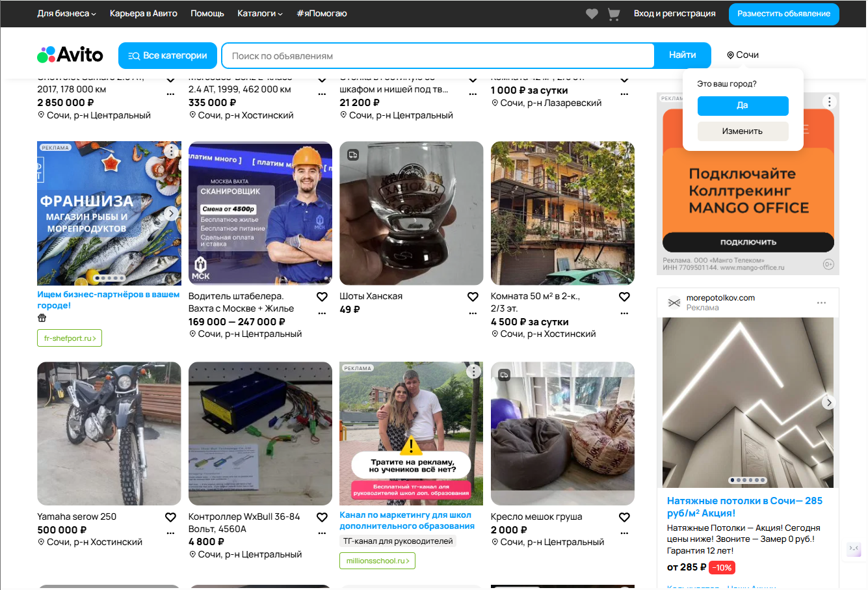Viewport: 868px width, 590px height.
Task: Click the ПОДКЛЮЧИТЬ button on Mango ad
Action: tap(748, 242)
